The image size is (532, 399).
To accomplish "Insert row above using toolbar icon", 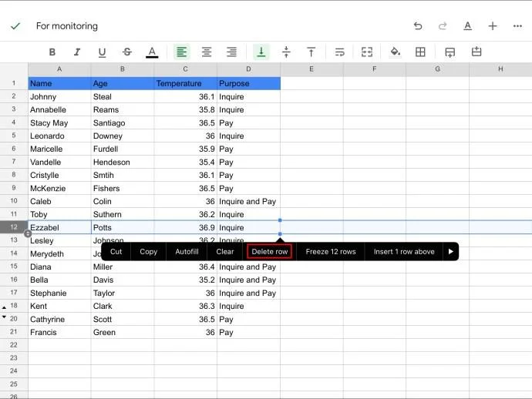I will pyautogui.click(x=476, y=52).
